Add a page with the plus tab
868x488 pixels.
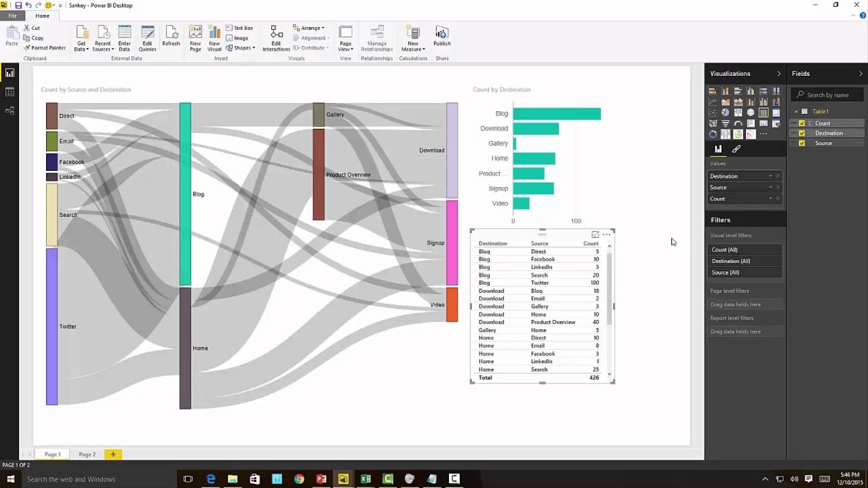[x=113, y=454]
